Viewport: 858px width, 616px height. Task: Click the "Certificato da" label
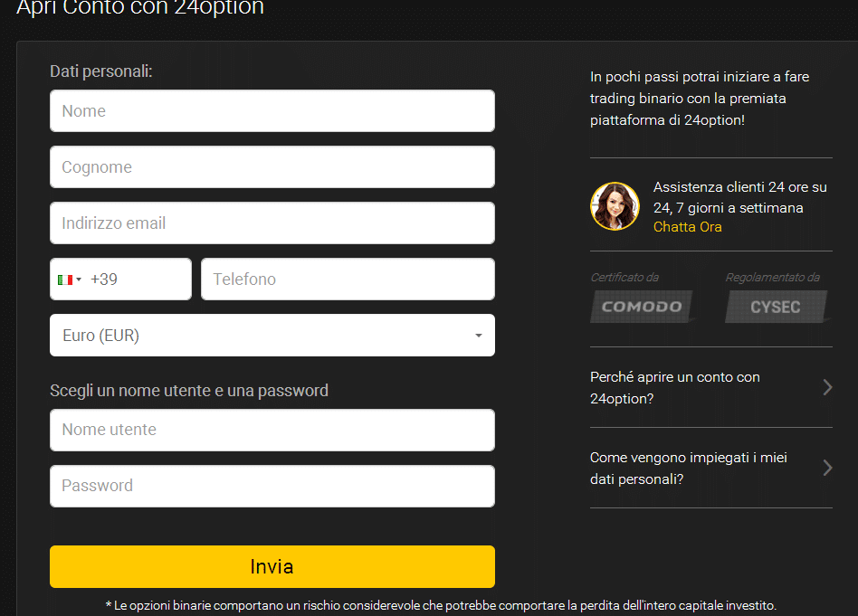pyautogui.click(x=624, y=278)
